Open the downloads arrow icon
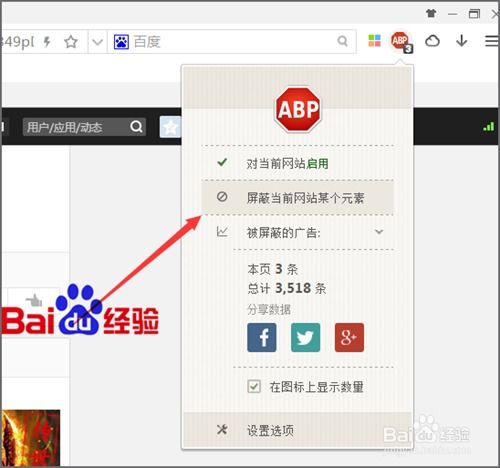Screen dimensions: 500x468 (462, 41)
